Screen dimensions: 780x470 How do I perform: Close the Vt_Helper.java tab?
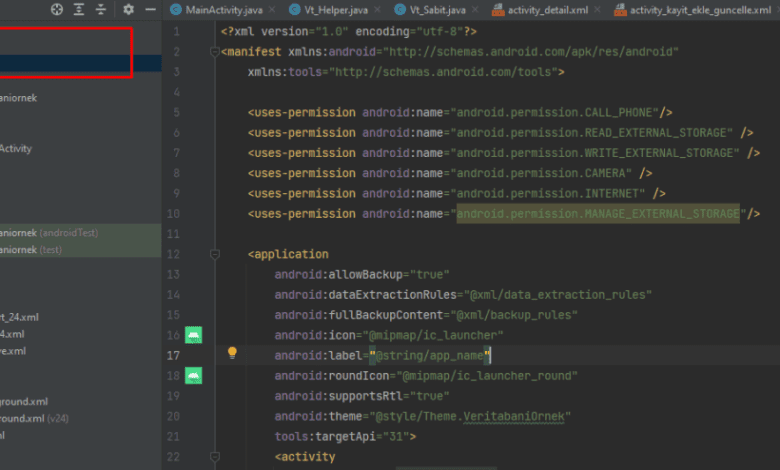click(x=378, y=9)
